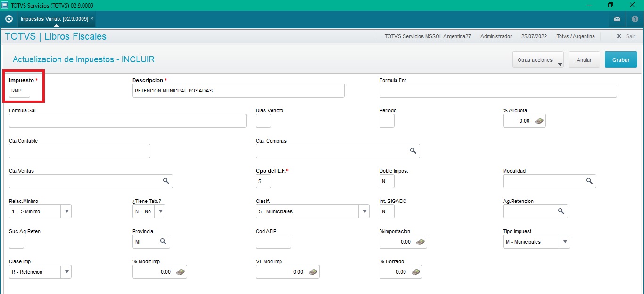
Task: Click calculator icon in Vl. Mod.Imp
Action: [313, 272]
